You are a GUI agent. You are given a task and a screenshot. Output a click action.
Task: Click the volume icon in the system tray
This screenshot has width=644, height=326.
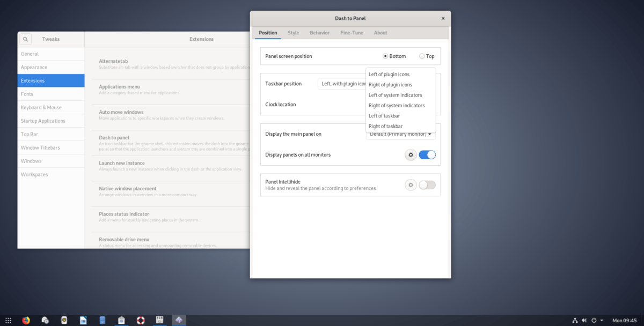coord(584,320)
